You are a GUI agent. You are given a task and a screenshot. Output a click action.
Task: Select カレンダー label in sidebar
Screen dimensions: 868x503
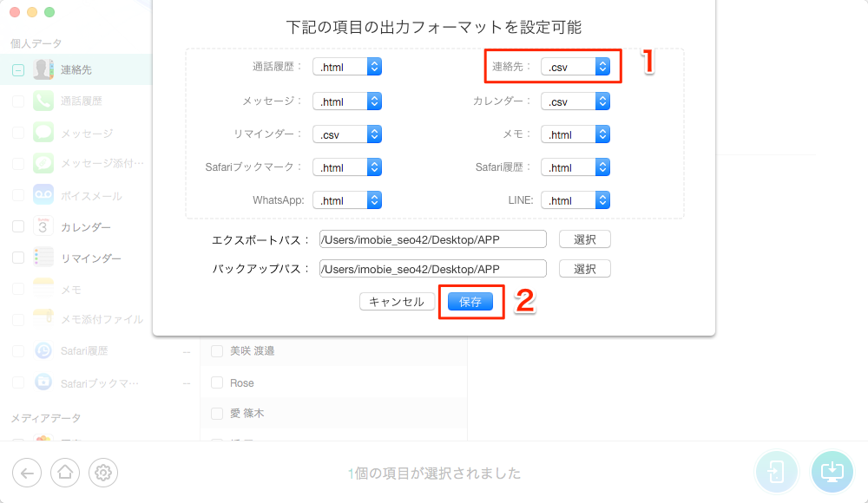(86, 227)
